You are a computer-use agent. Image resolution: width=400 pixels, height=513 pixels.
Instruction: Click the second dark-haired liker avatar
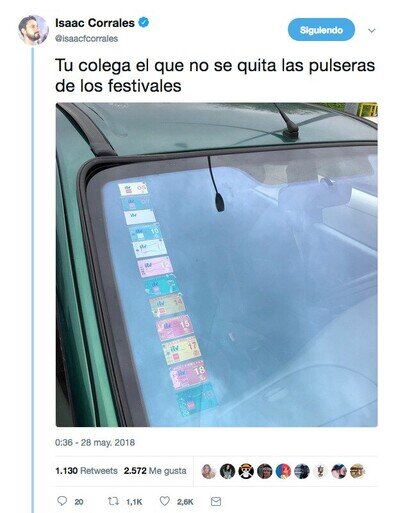(227, 471)
